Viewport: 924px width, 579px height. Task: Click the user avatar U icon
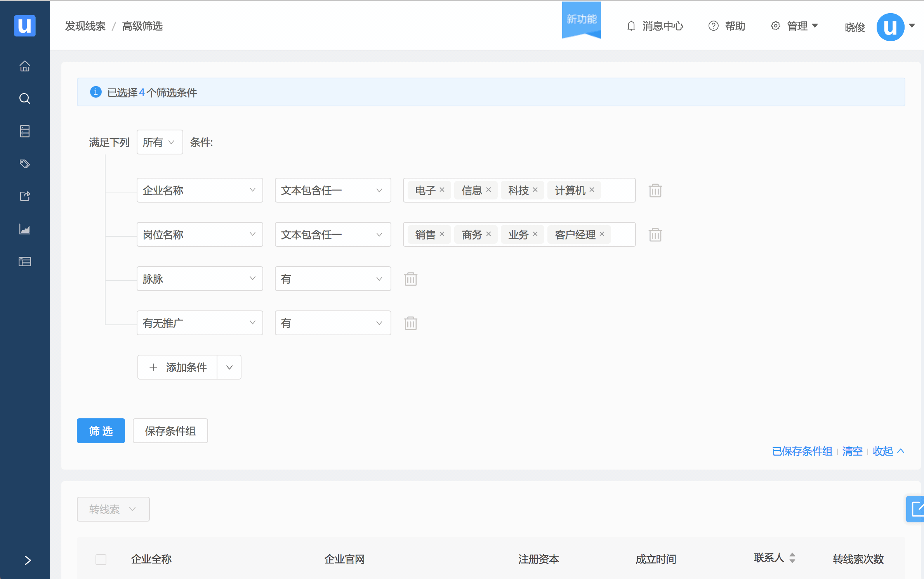point(890,27)
